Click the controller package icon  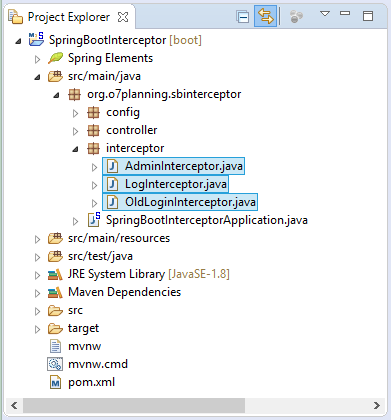tap(93, 130)
